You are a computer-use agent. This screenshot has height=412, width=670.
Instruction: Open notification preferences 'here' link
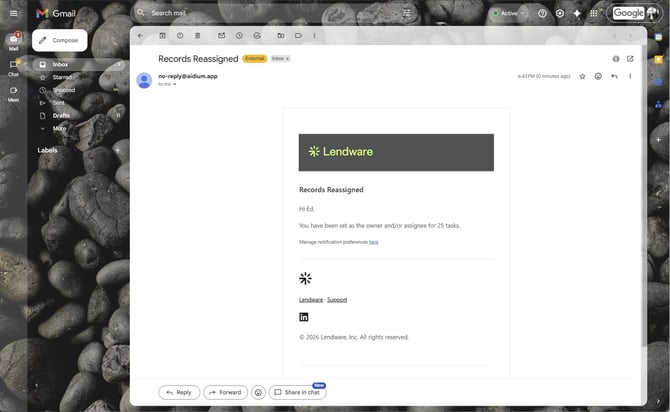click(373, 242)
